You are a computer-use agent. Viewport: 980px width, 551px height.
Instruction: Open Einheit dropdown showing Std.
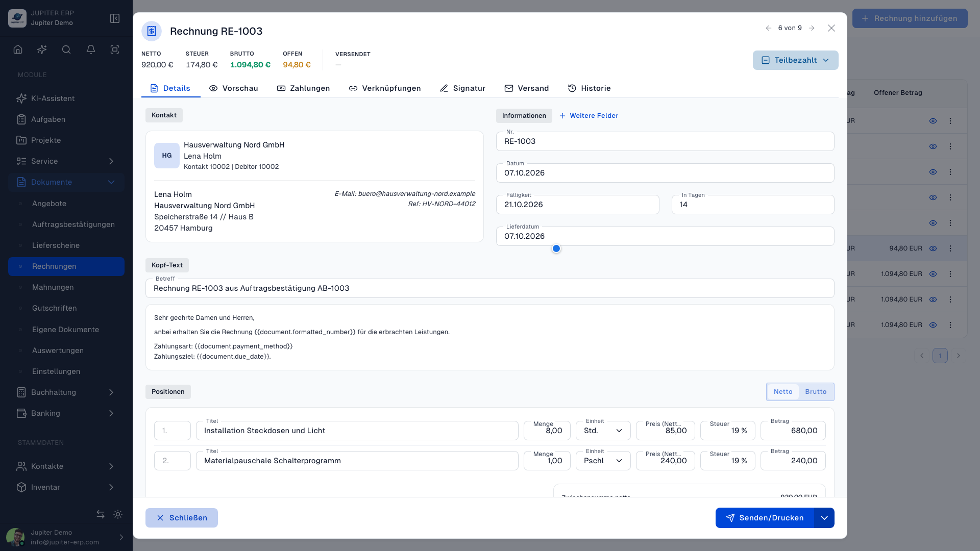pos(603,431)
